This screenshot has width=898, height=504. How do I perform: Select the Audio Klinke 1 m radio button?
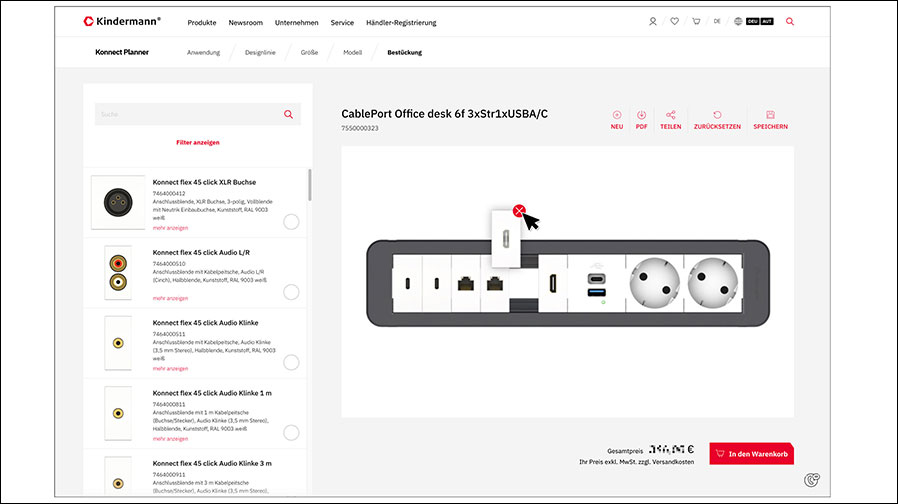(291, 432)
